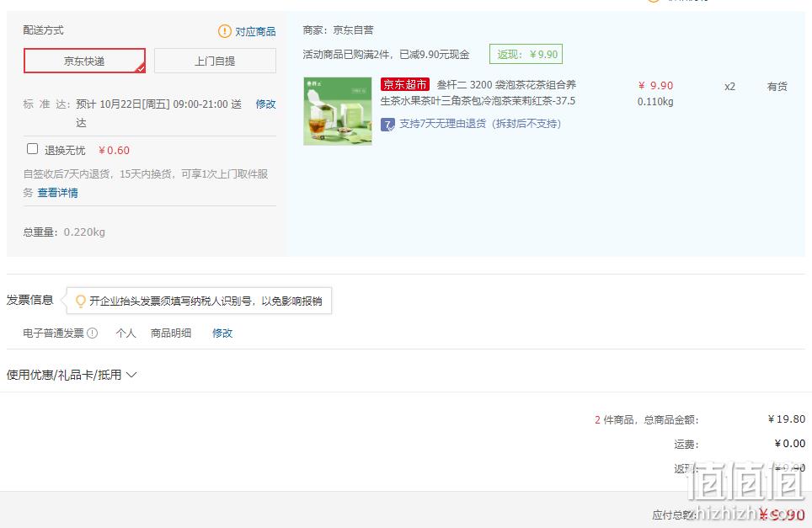Click the quantity x2 text
The image size is (812, 528).
point(729,87)
